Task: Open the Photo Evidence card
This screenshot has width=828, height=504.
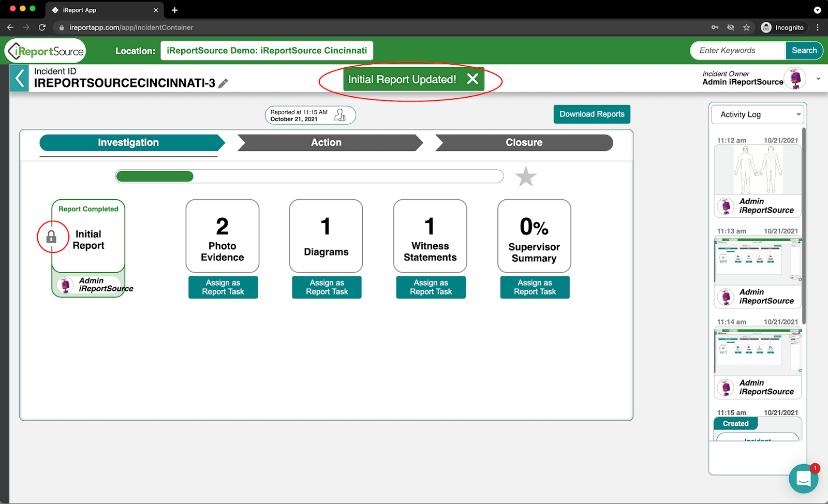Action: pos(223,236)
